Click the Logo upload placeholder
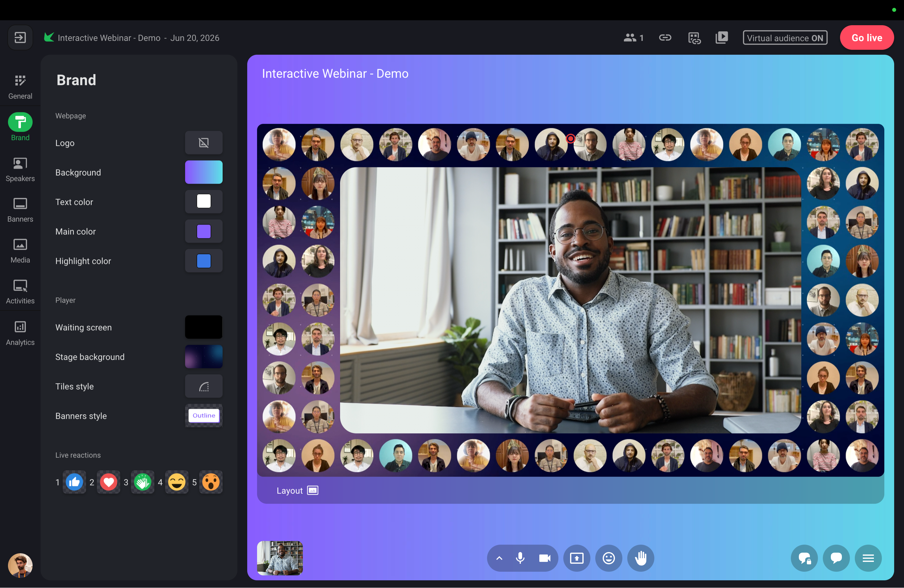The width and height of the screenshot is (904, 588). click(x=204, y=143)
